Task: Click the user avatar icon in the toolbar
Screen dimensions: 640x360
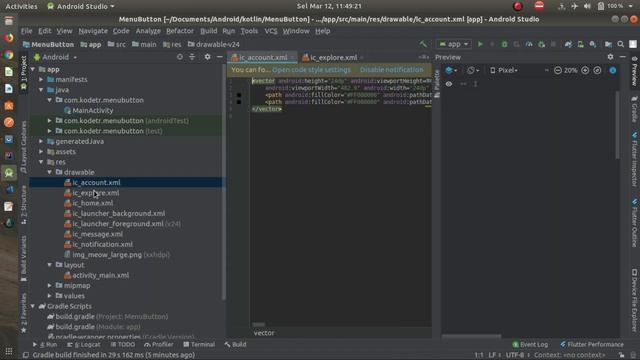Action: [x=633, y=44]
